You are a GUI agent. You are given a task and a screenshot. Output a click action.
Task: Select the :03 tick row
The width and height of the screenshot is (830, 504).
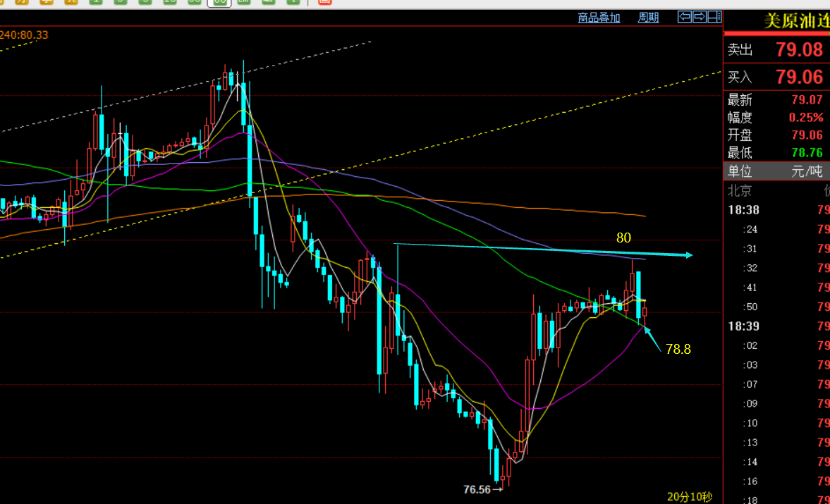pos(776,365)
